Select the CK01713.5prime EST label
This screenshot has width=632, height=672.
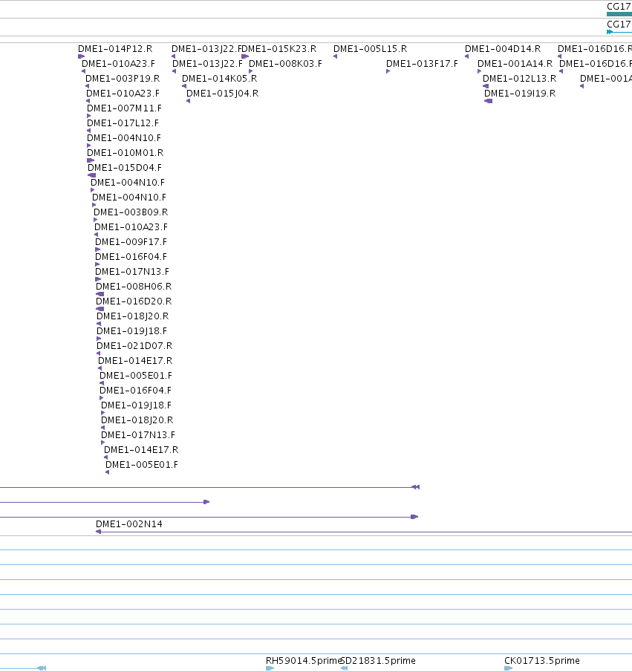tap(542, 660)
